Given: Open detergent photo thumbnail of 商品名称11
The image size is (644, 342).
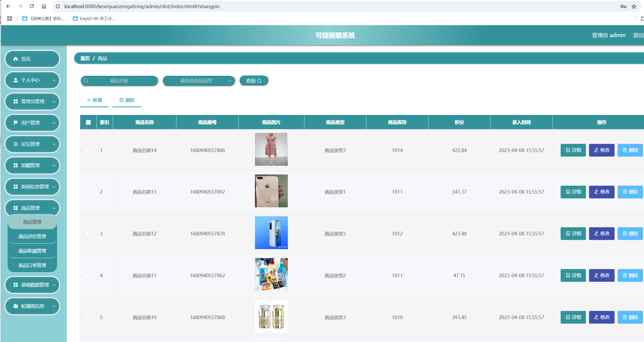Looking at the screenshot, I should (271, 274).
